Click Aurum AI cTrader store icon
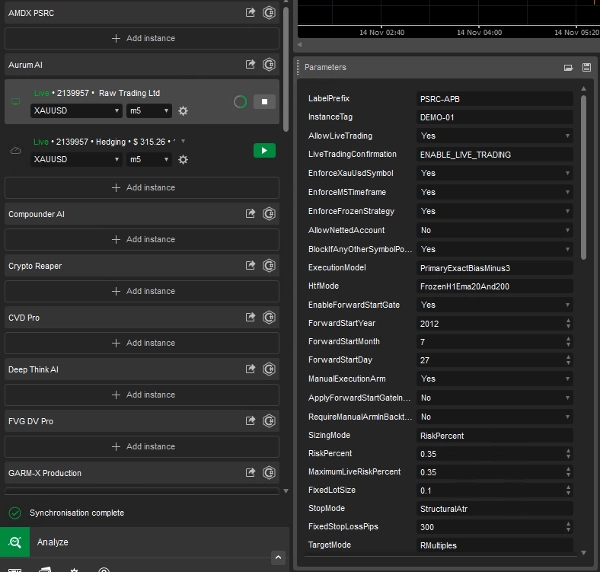The image size is (600, 572). (x=269, y=64)
